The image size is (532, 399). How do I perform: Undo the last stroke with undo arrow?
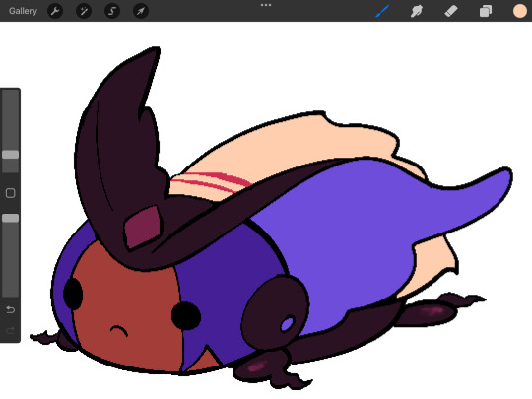[11, 309]
